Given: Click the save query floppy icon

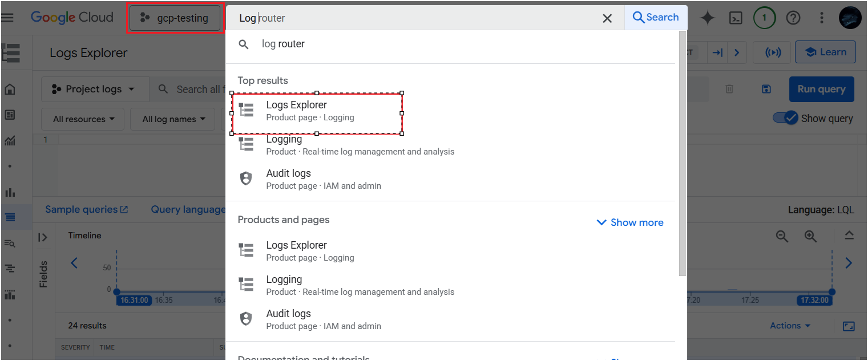Looking at the screenshot, I should [766, 89].
